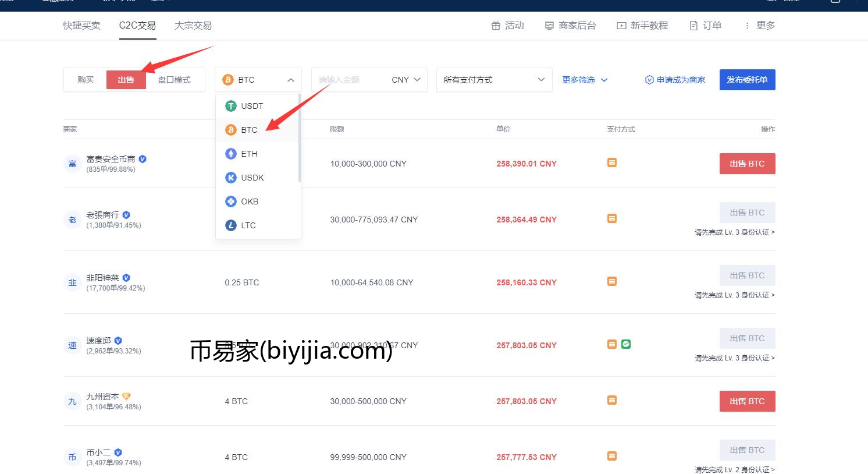Click Lv. 2 身份认证 link under 币小二

pyautogui.click(x=735, y=470)
